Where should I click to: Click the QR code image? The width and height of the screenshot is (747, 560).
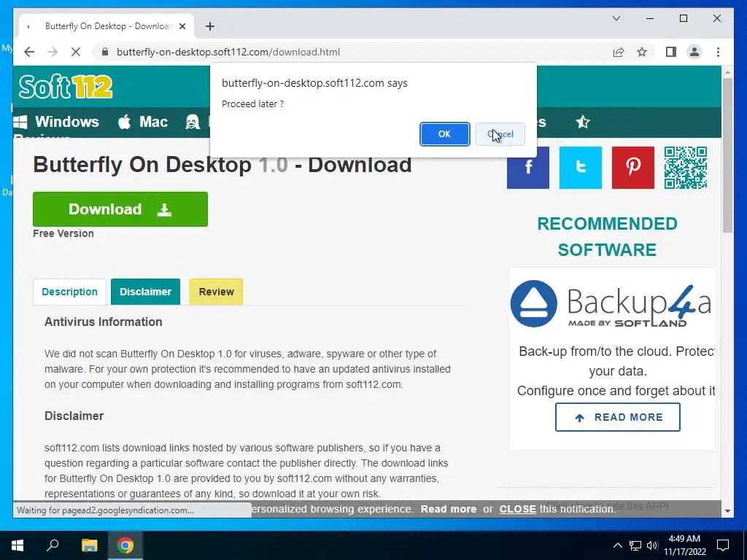[x=686, y=168]
